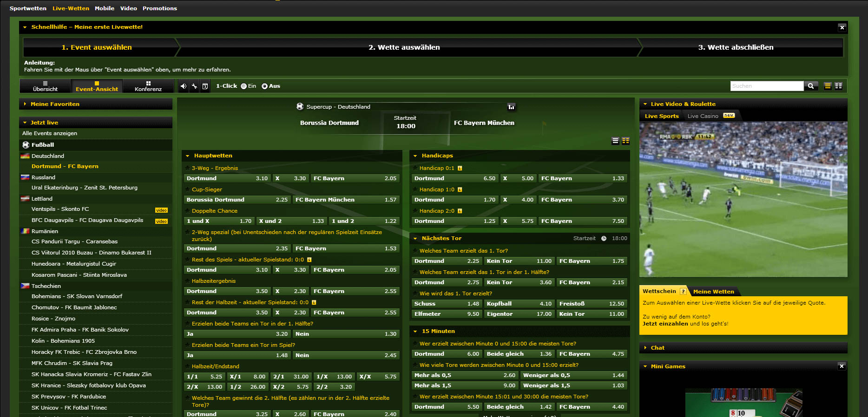The height and width of the screenshot is (417, 868).
Task: Collapse the Schnellhilfe section arrow
Action: pyautogui.click(x=25, y=27)
